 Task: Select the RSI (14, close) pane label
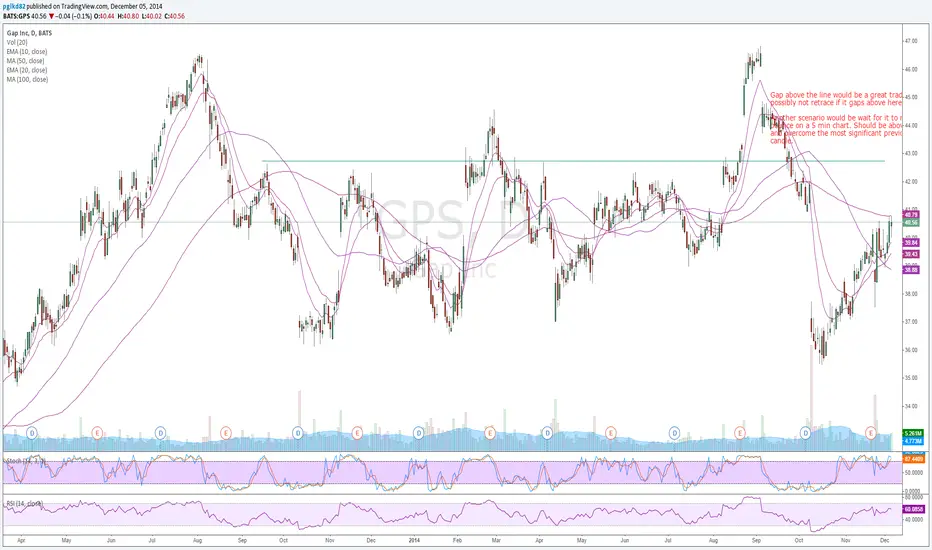[24, 503]
